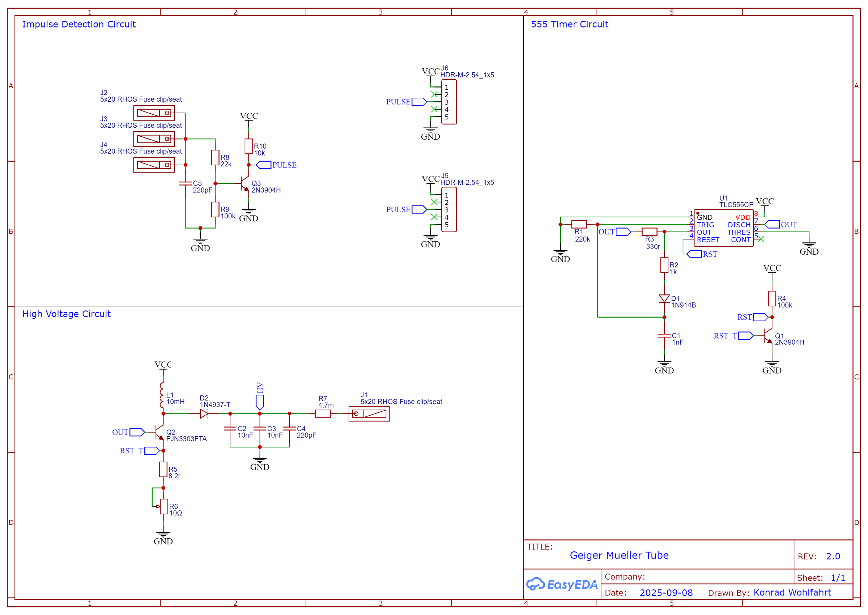
Task: Select the R4 100k resistor symbol
Action: pyautogui.click(x=772, y=299)
